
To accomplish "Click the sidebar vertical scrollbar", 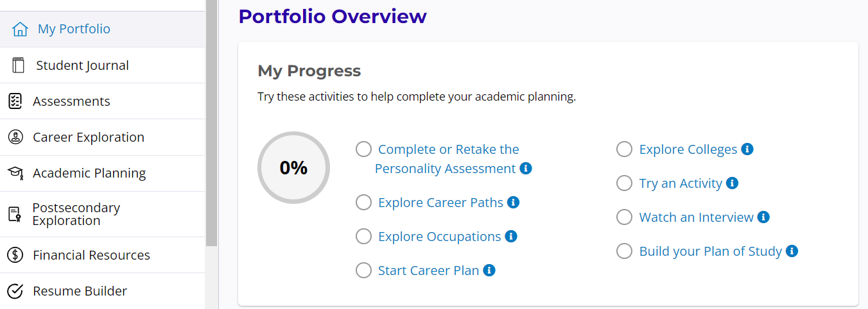I will [211, 122].
